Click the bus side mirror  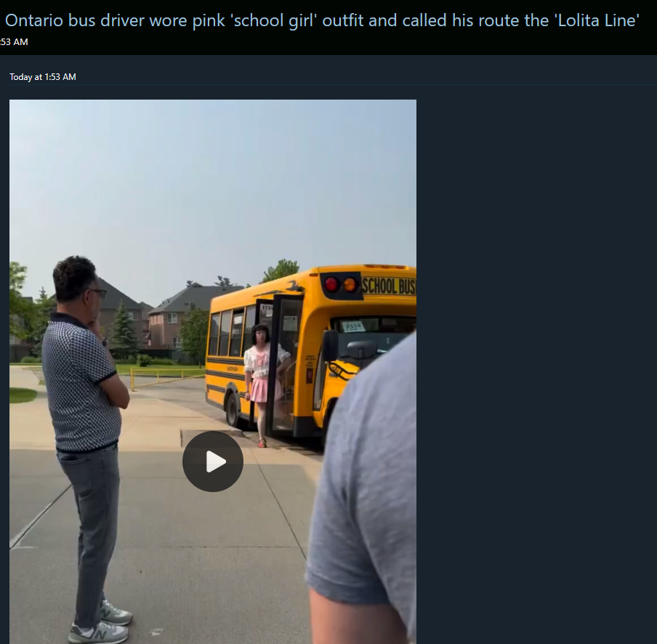click(331, 346)
